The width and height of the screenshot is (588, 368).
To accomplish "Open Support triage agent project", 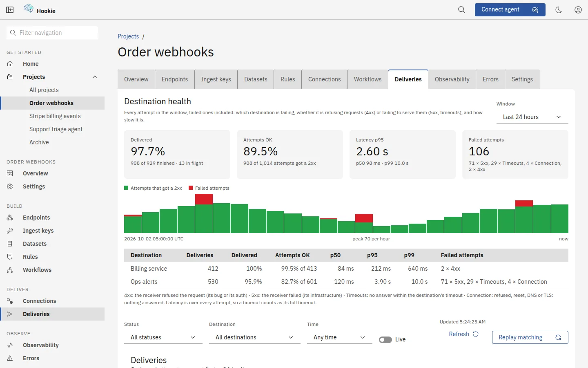I will pyautogui.click(x=56, y=129).
